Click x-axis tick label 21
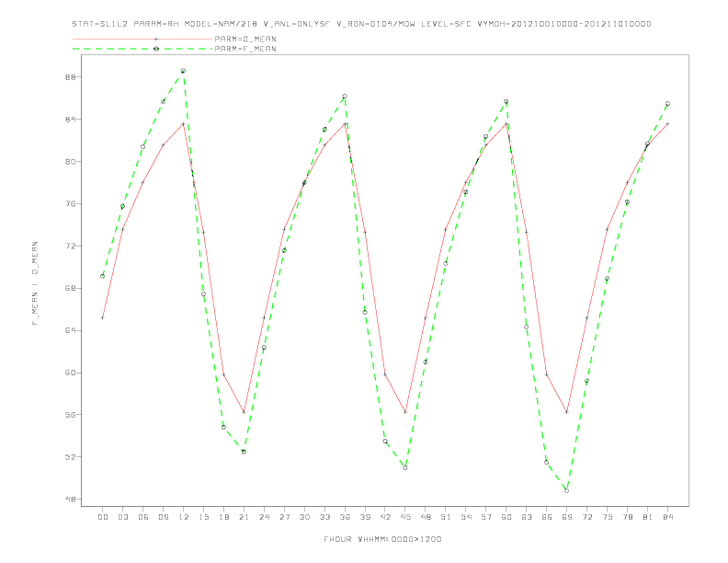The height and width of the screenshot is (563, 728). (x=244, y=517)
